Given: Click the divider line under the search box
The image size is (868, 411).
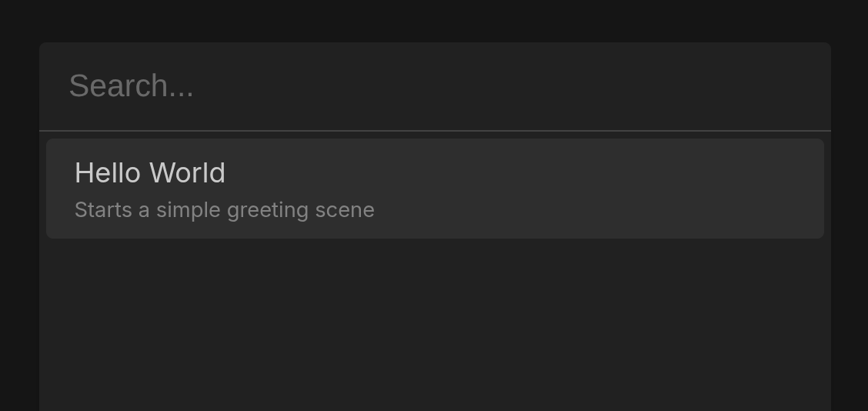Looking at the screenshot, I should (x=435, y=131).
